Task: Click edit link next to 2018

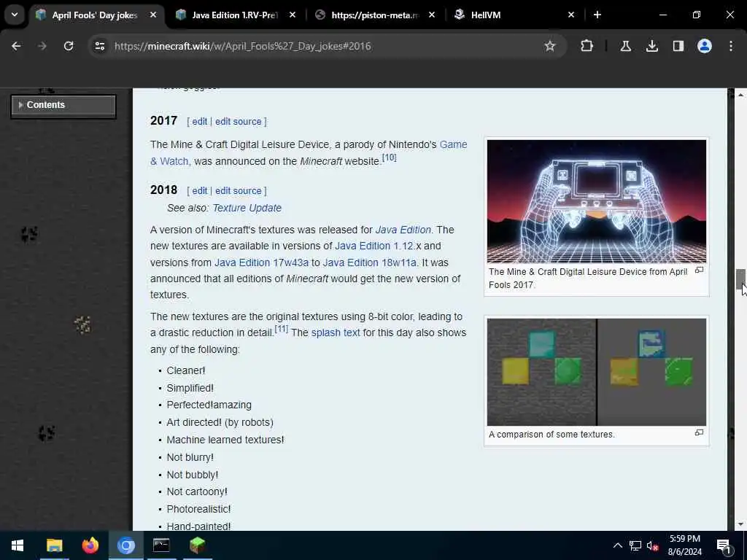Action: (200, 190)
